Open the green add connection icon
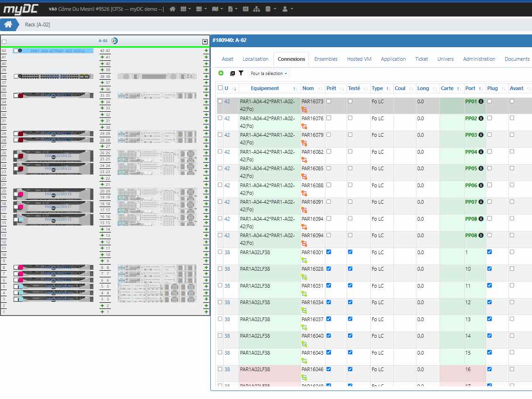Screen dimensions: 532x399 [x=220, y=73]
